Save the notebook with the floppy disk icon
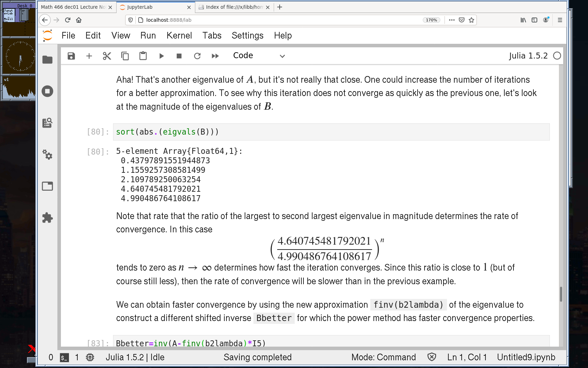This screenshot has height=368, width=588. tap(71, 56)
